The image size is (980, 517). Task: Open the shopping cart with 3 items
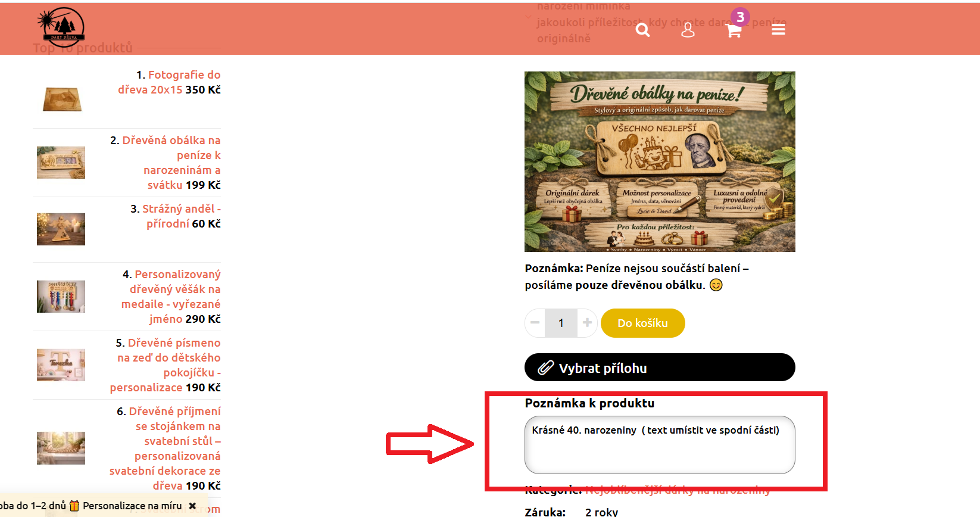tap(735, 27)
